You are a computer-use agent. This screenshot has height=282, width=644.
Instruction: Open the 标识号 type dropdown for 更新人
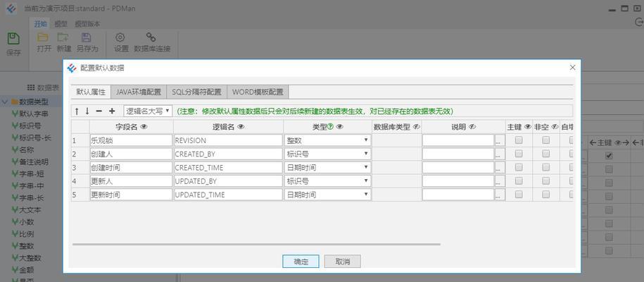pos(327,181)
